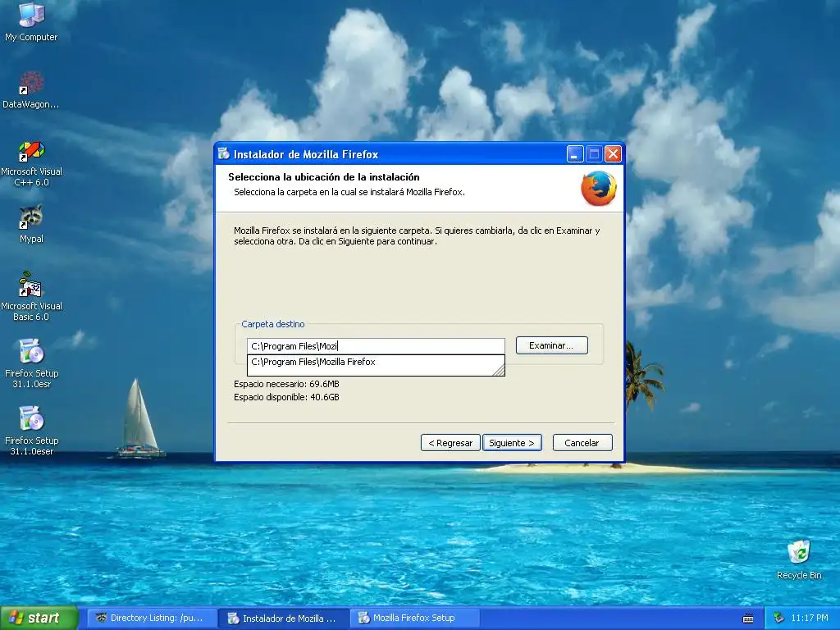Minimize the Firefox installer window

point(574,154)
